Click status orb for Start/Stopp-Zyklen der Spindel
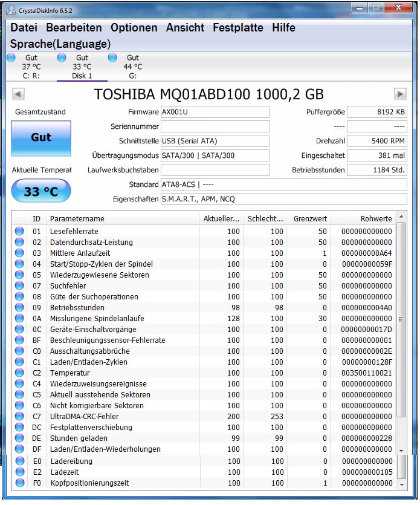420x505 pixels. tap(19, 264)
